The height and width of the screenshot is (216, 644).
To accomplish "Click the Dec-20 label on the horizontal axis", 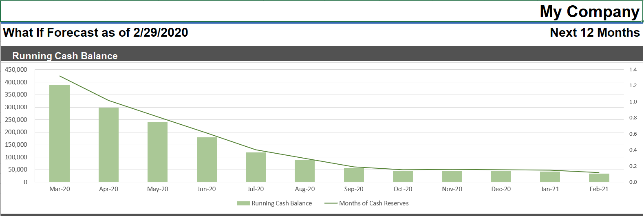I will (x=501, y=189).
